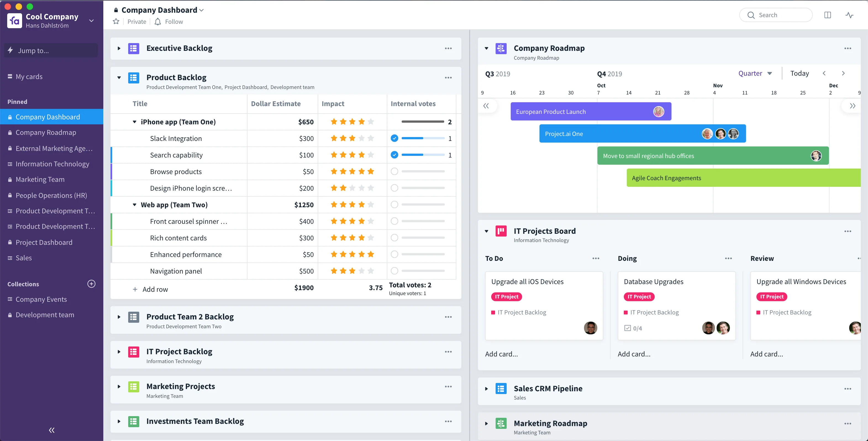
Task: Open IT Projects Board more options
Action: pos(848,231)
